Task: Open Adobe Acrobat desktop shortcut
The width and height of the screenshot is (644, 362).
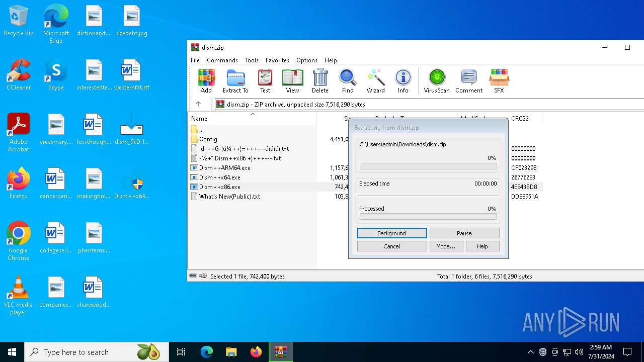Action: click(19, 133)
